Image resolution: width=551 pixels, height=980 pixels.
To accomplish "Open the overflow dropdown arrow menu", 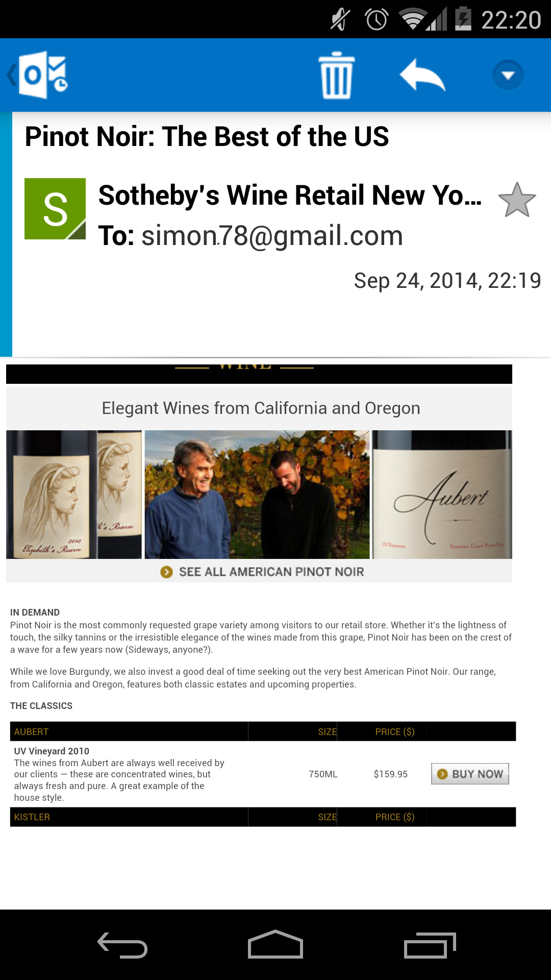I will click(x=508, y=75).
